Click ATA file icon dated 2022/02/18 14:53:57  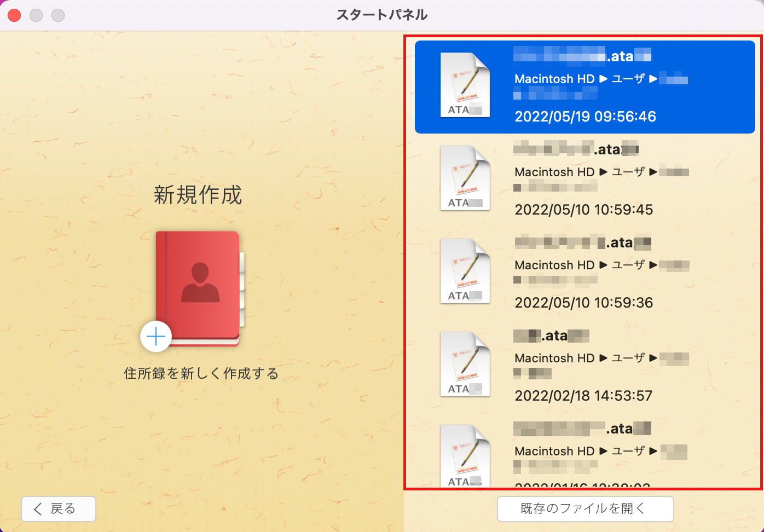click(465, 365)
